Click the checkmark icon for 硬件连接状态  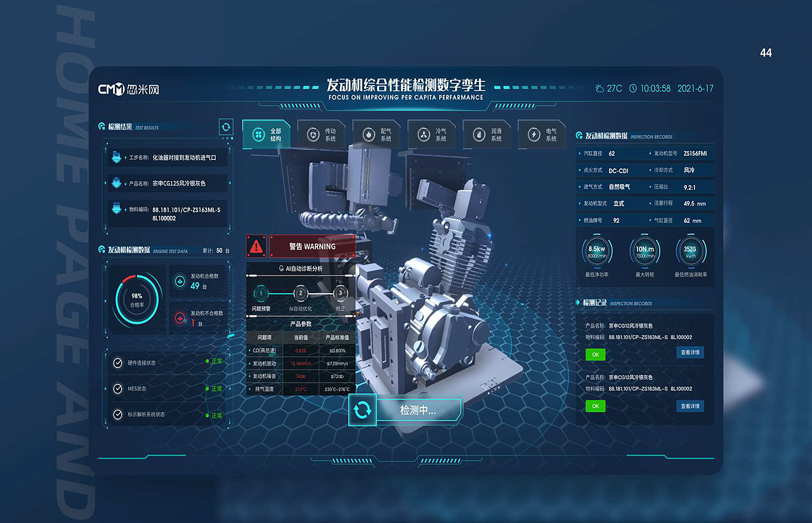[117, 362]
